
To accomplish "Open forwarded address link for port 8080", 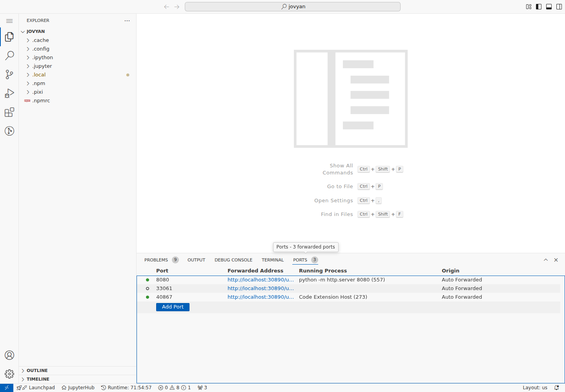I will click(x=261, y=280).
